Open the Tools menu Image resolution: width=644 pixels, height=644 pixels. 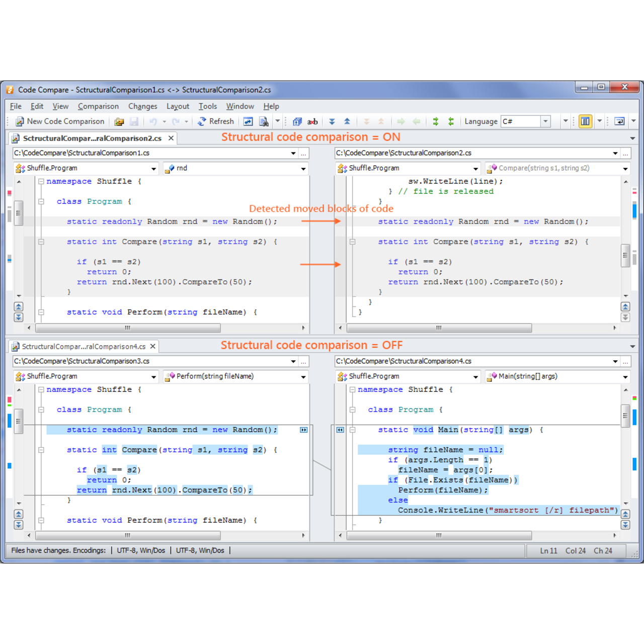(x=208, y=106)
